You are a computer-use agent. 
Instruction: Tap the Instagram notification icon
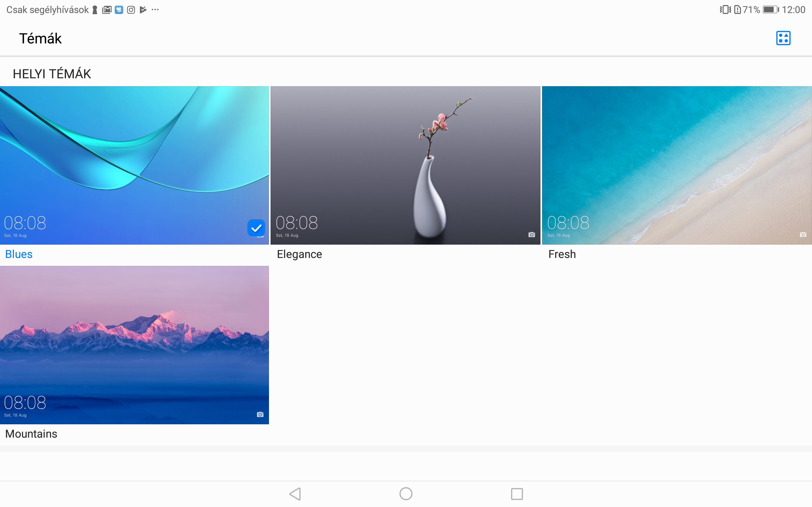point(131,10)
